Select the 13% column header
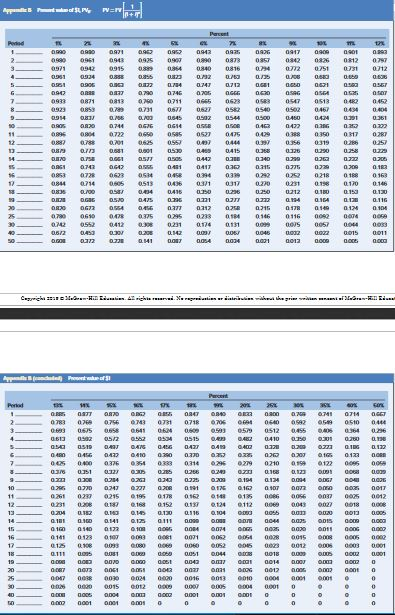This screenshot has width=395, height=615. (x=58, y=405)
